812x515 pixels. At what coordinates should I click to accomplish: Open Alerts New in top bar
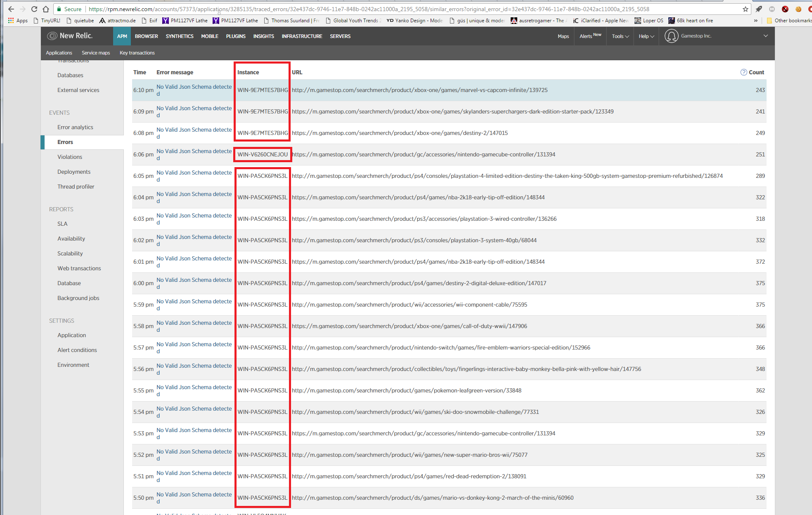590,36
